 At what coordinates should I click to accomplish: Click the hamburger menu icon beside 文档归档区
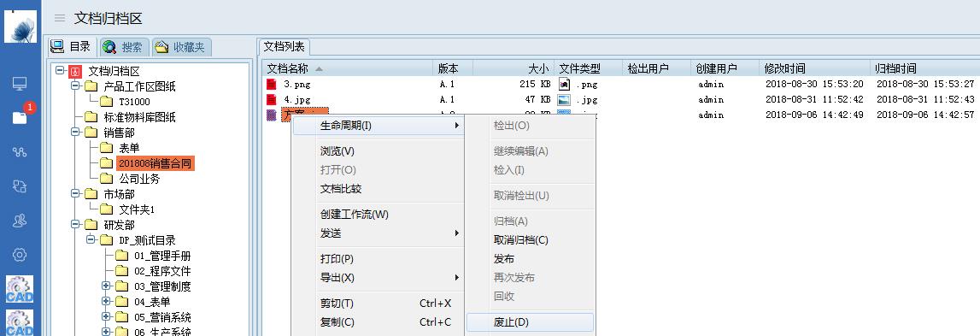coord(60,18)
